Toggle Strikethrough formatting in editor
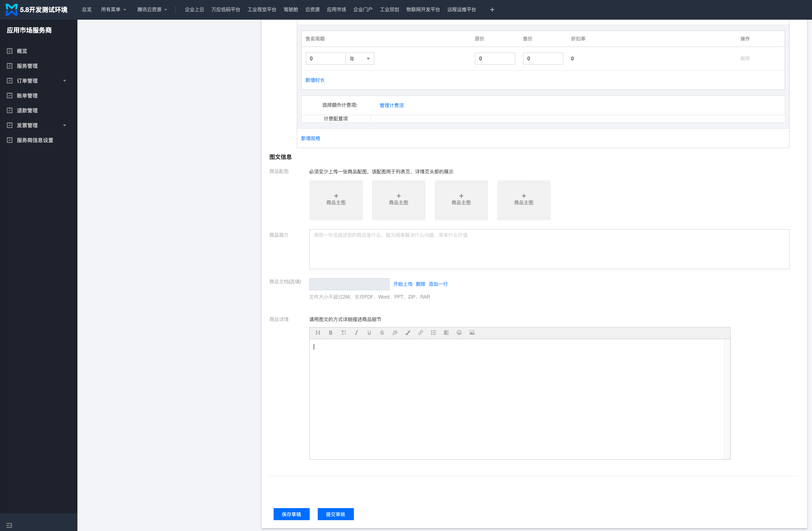The image size is (812, 531). (382, 333)
